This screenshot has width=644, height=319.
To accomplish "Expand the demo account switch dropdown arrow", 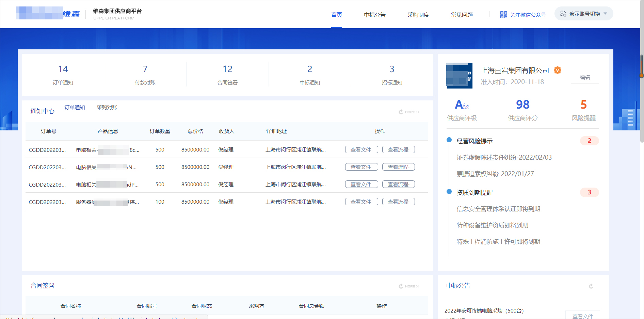I will tap(606, 14).
